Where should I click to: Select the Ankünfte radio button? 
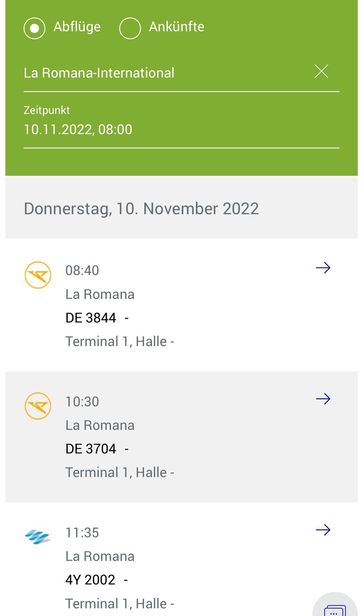coord(130,28)
